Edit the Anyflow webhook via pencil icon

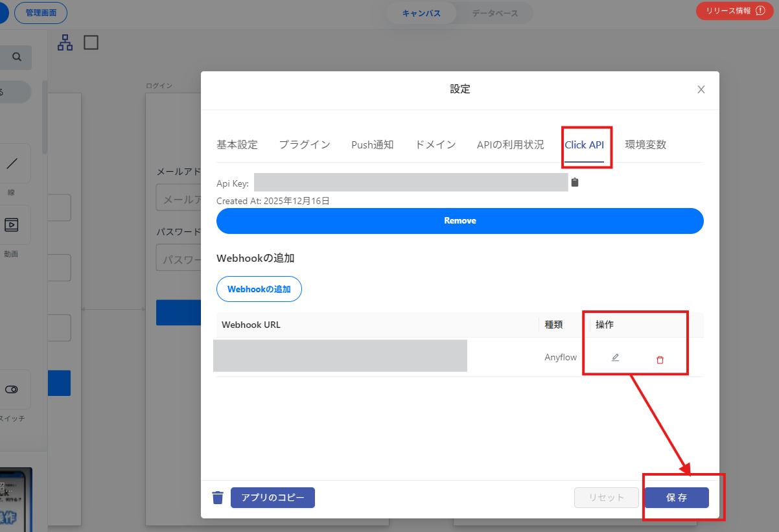click(x=615, y=358)
